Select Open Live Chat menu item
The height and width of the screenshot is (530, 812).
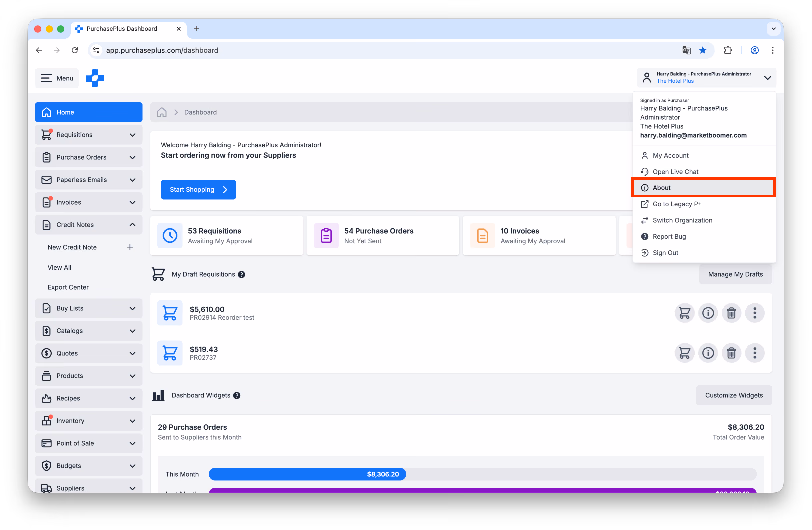pyautogui.click(x=704, y=172)
